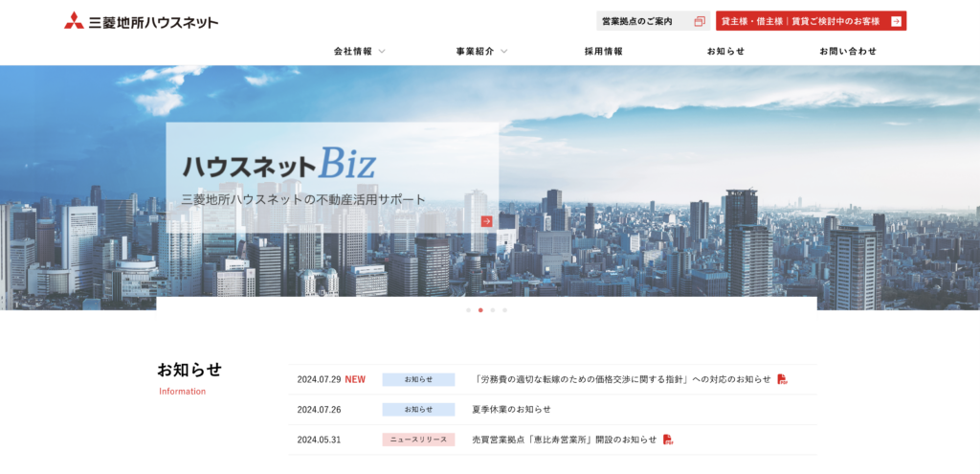Expand the 会社情報 dropdown menu
The image size is (980, 474).
click(359, 52)
